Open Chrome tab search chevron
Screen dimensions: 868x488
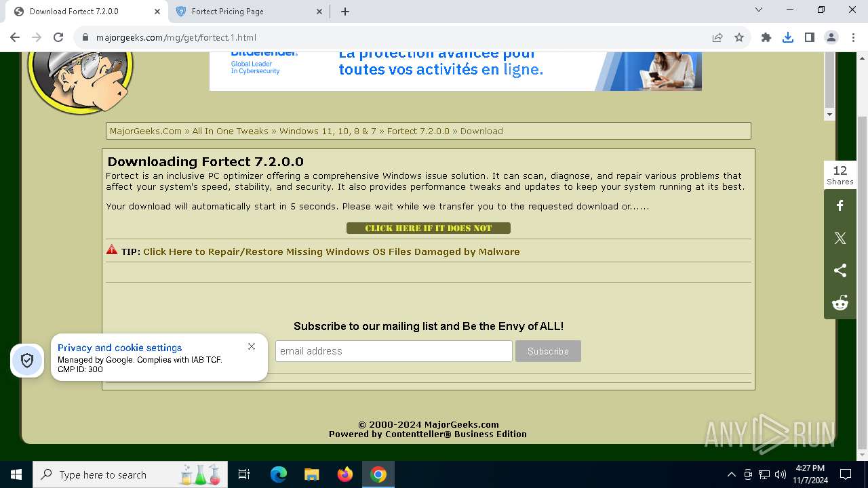click(x=759, y=9)
